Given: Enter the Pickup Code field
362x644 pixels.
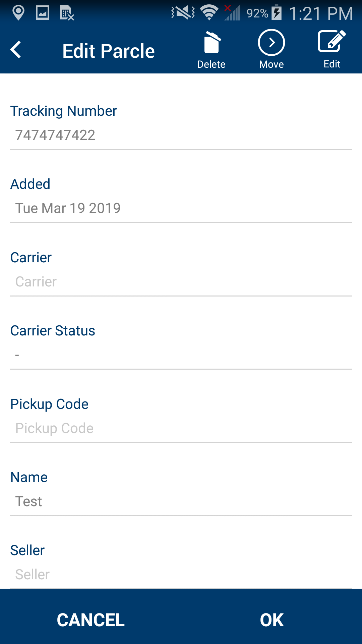Looking at the screenshot, I should pos(181,428).
